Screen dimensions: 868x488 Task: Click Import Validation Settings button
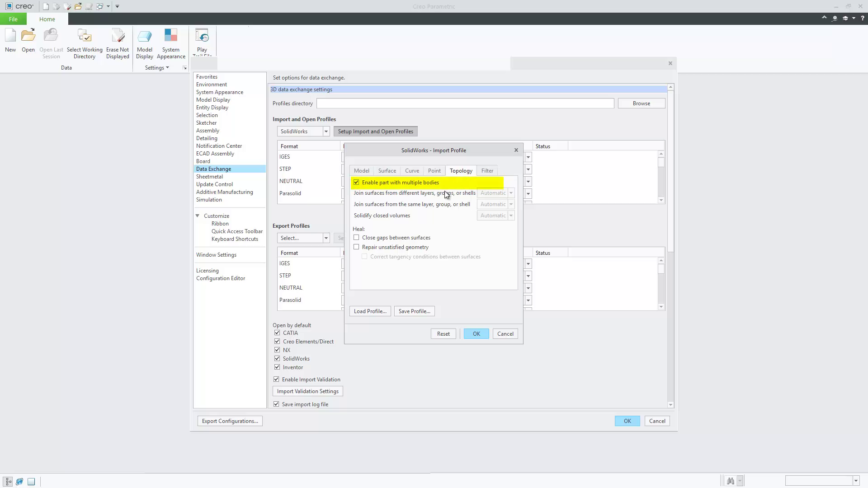tap(307, 391)
